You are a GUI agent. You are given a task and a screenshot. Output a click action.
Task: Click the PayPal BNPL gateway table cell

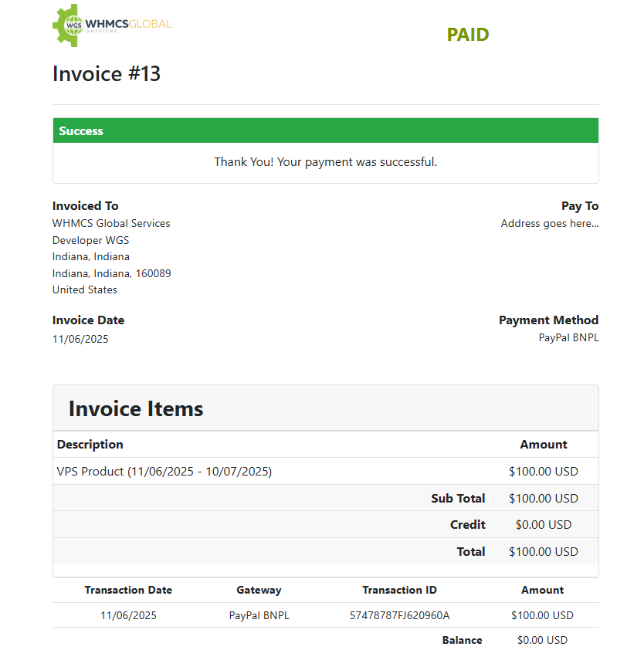259,615
